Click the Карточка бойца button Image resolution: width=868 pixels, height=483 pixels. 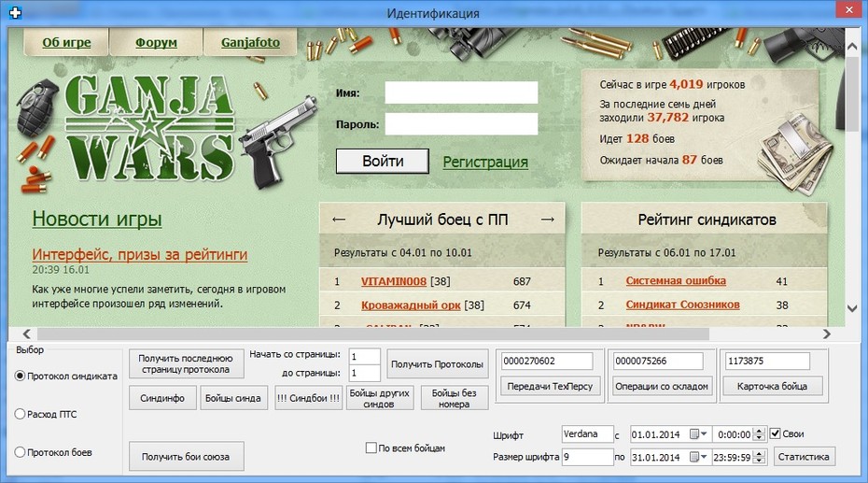pos(772,386)
